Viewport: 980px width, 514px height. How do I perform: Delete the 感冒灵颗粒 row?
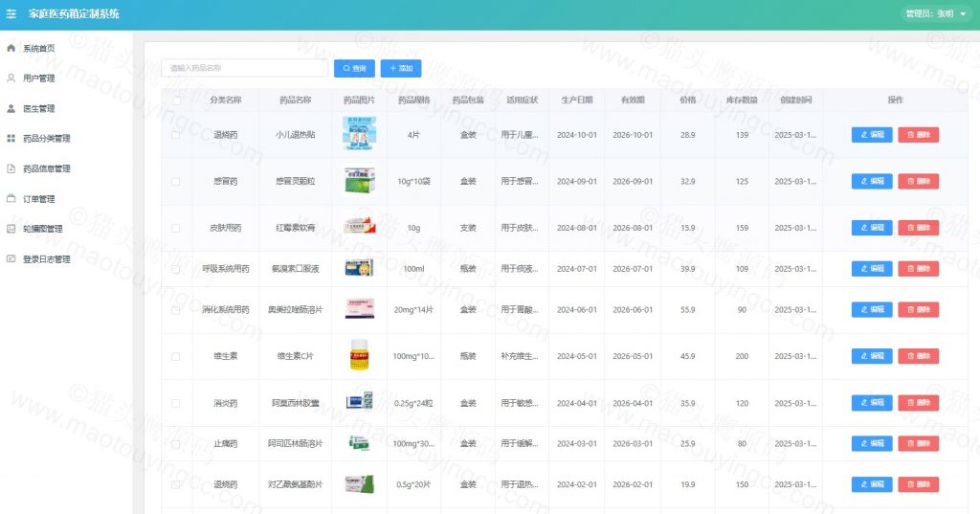coord(918,181)
